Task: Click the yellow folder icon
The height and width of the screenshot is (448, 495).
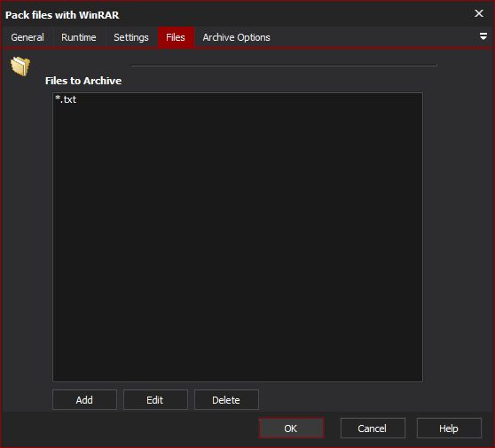Action: pyautogui.click(x=20, y=67)
